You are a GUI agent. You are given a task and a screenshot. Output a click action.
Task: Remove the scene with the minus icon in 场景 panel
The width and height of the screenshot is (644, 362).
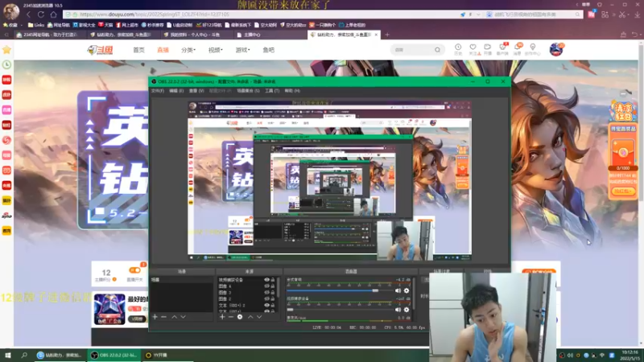(x=164, y=317)
